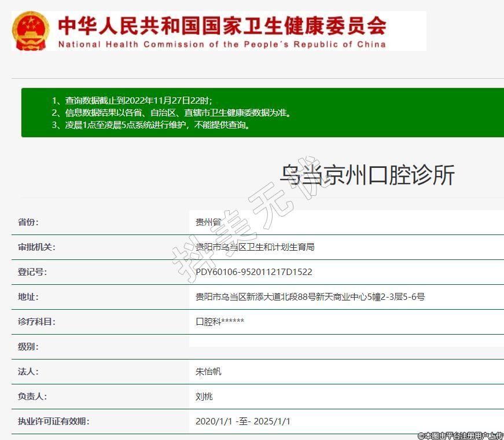The image size is (504, 440).
Task: Click the 省份 row label
Action: [x=28, y=222]
